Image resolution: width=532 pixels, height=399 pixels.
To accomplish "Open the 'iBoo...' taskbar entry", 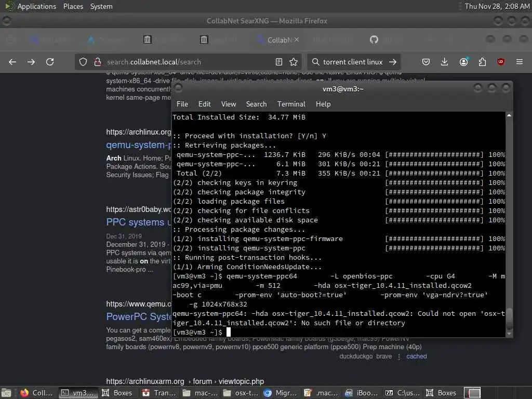I will pos(362,393).
